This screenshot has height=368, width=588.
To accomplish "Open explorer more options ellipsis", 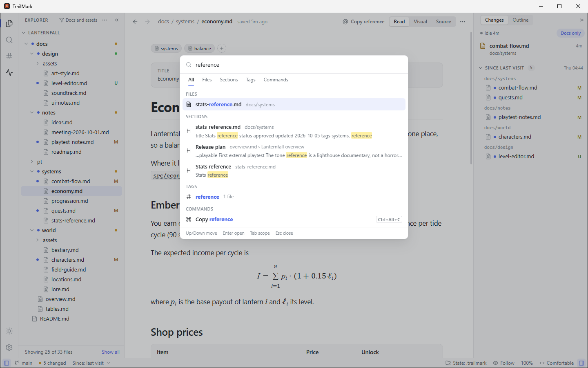I will pos(105,20).
